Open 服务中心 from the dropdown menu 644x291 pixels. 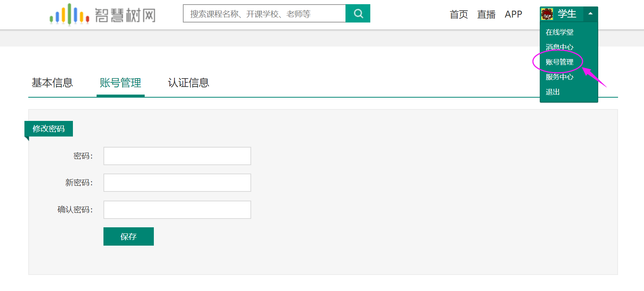tap(559, 77)
